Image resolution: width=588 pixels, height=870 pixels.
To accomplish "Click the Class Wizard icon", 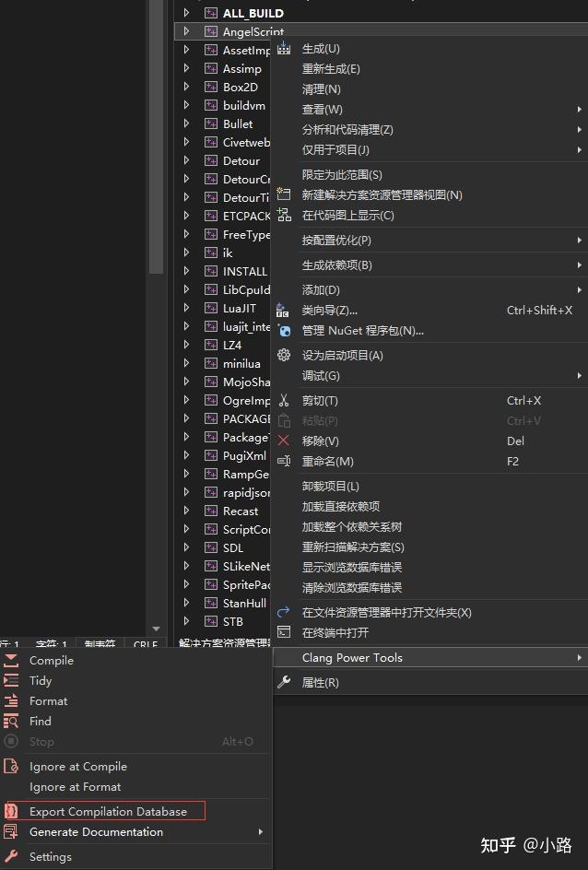I will 282,311.
